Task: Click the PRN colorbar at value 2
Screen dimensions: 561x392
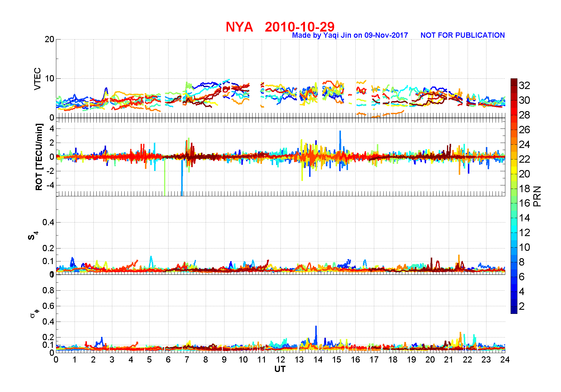Action: [x=514, y=306]
